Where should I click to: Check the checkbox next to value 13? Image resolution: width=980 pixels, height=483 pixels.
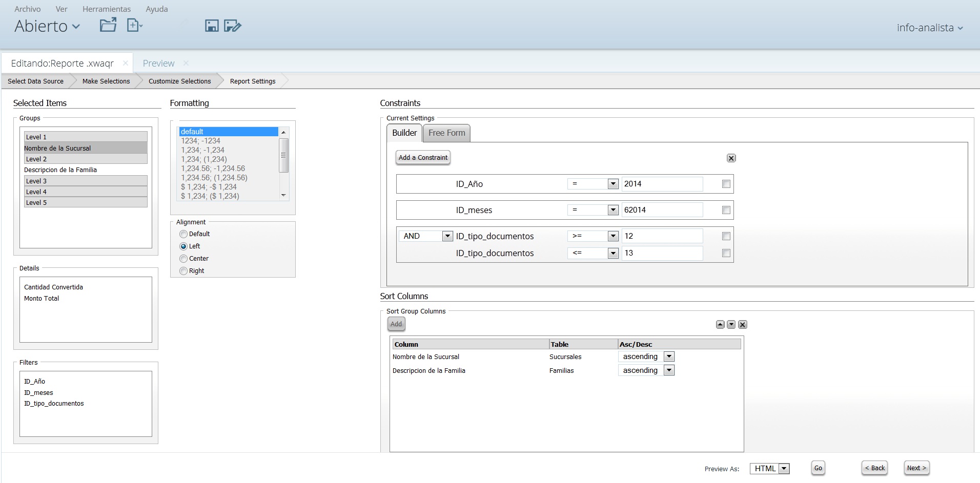[x=726, y=253]
